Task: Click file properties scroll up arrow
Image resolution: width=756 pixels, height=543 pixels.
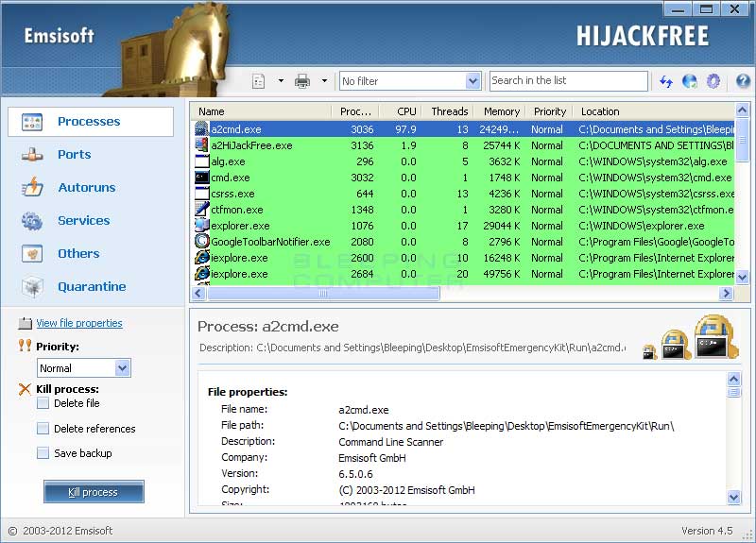Action: click(734, 380)
